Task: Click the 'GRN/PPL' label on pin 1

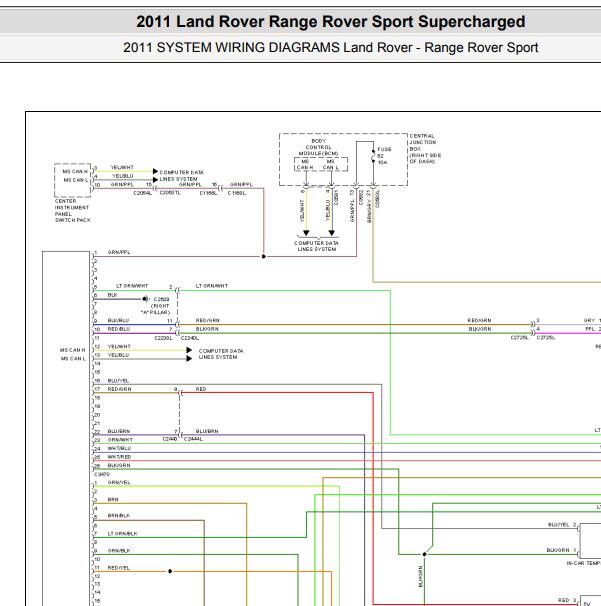Action: 119,252
